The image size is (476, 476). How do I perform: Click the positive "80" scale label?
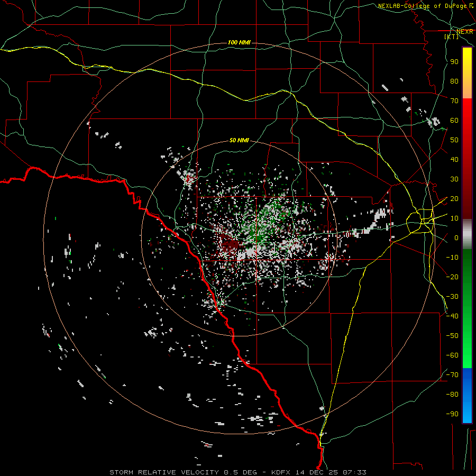pyautogui.click(x=454, y=81)
